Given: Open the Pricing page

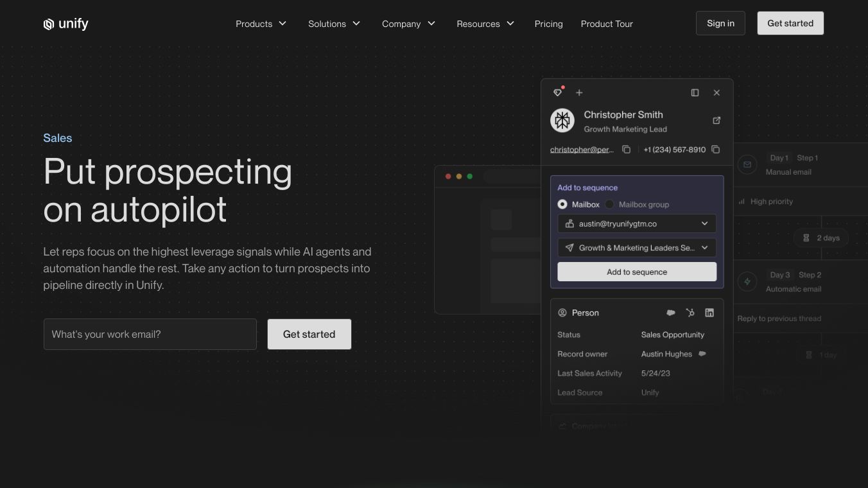Looking at the screenshot, I should 549,24.
